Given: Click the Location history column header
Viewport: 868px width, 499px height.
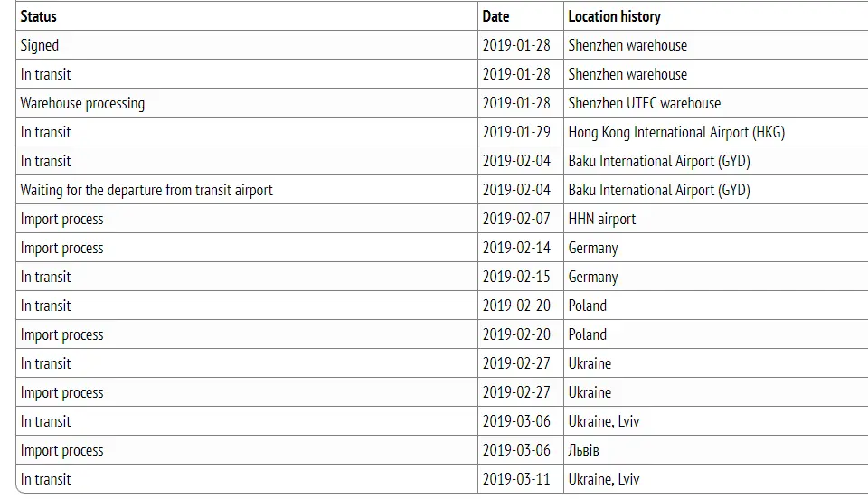Looking at the screenshot, I should [716, 16].
